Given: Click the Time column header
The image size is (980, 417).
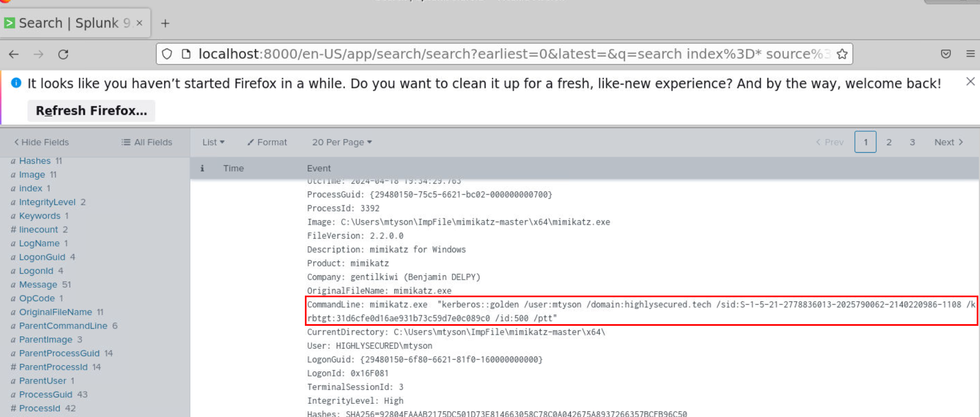Looking at the screenshot, I should [233, 168].
